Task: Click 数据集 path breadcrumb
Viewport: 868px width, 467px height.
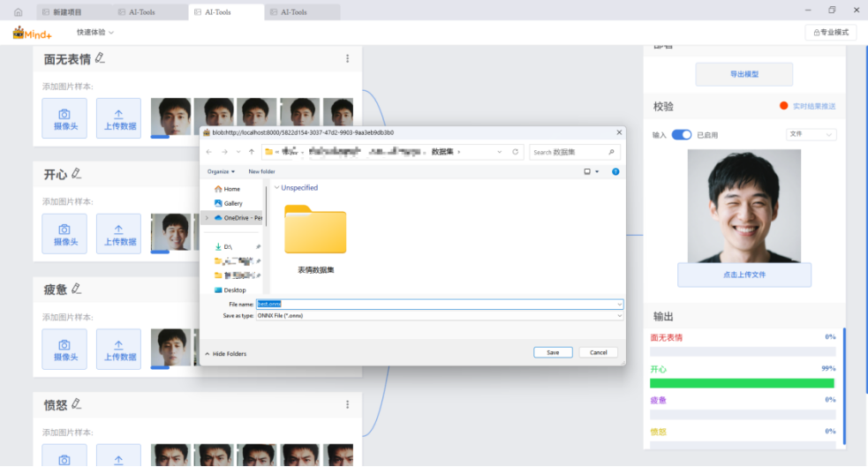Action: click(x=442, y=152)
